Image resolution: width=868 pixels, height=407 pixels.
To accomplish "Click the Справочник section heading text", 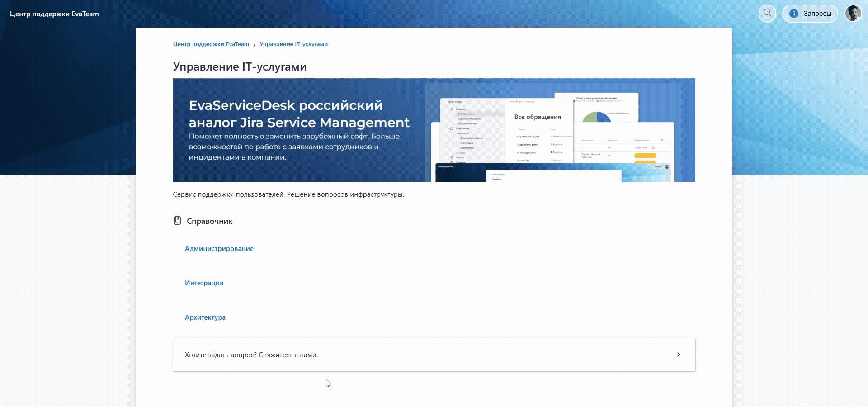I will point(209,221).
